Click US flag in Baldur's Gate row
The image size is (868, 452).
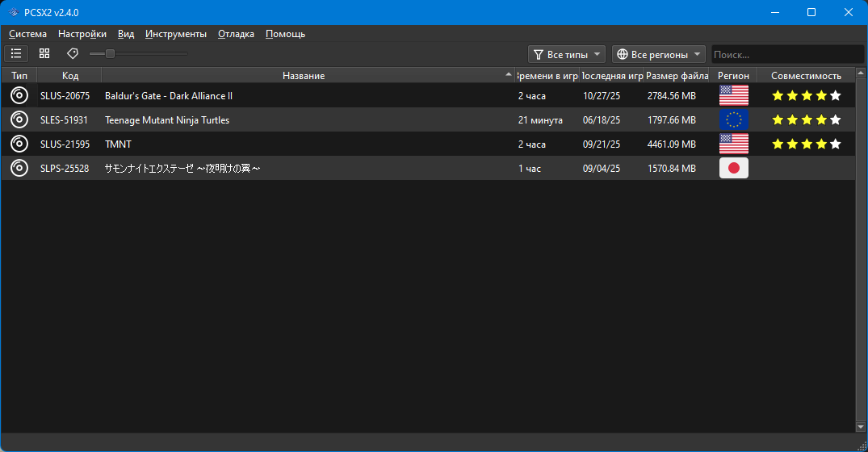click(733, 95)
